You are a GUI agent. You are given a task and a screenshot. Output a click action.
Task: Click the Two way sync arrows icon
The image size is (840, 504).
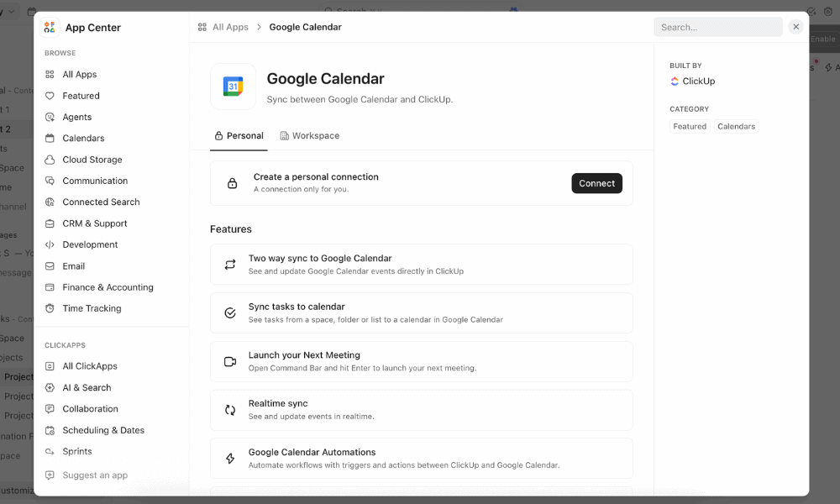[x=230, y=265]
